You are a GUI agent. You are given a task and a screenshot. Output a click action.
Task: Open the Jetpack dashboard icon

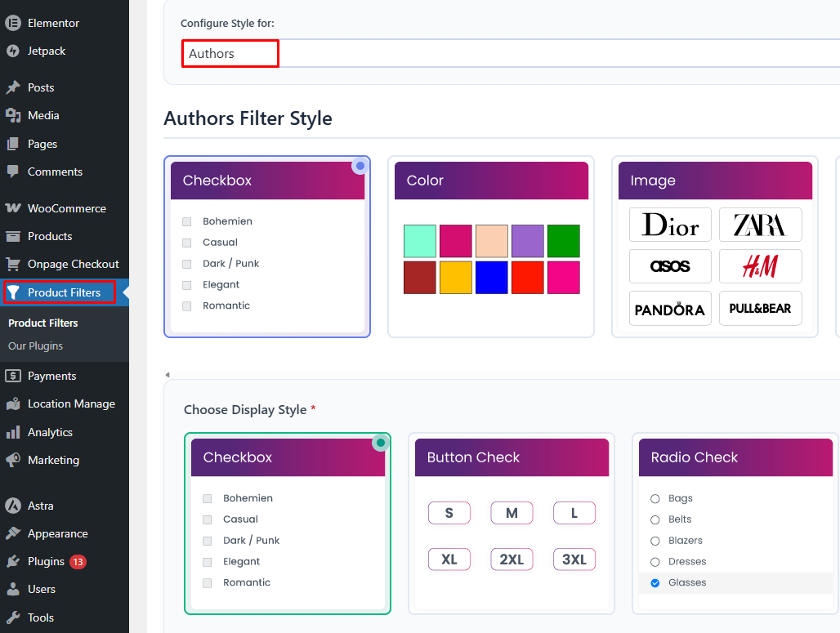point(13,51)
